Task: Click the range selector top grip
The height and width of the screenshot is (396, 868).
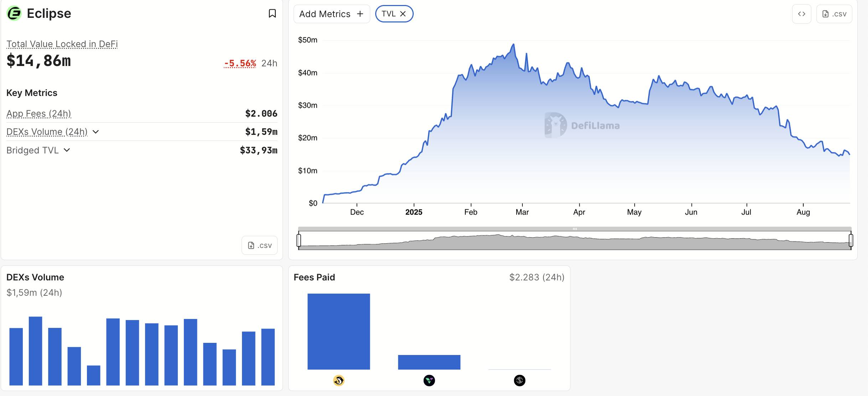Action: (x=575, y=229)
